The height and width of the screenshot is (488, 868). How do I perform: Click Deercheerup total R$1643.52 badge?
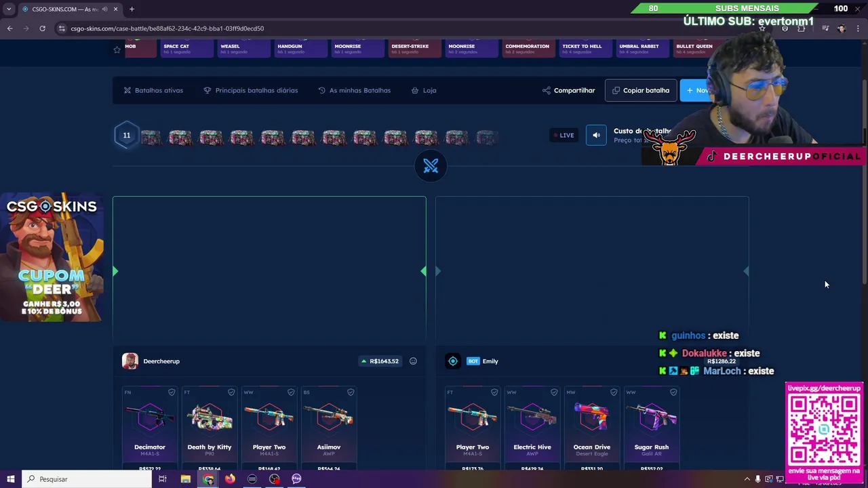[x=380, y=361]
